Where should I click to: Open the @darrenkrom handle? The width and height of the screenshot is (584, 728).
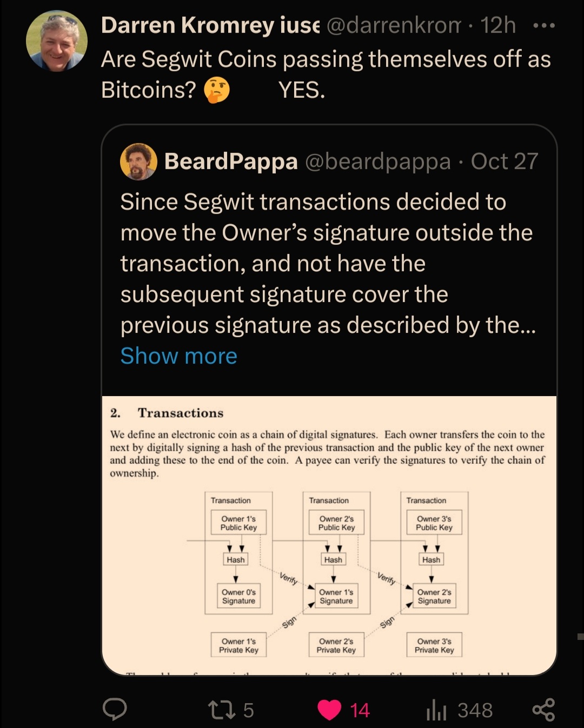[x=394, y=25]
